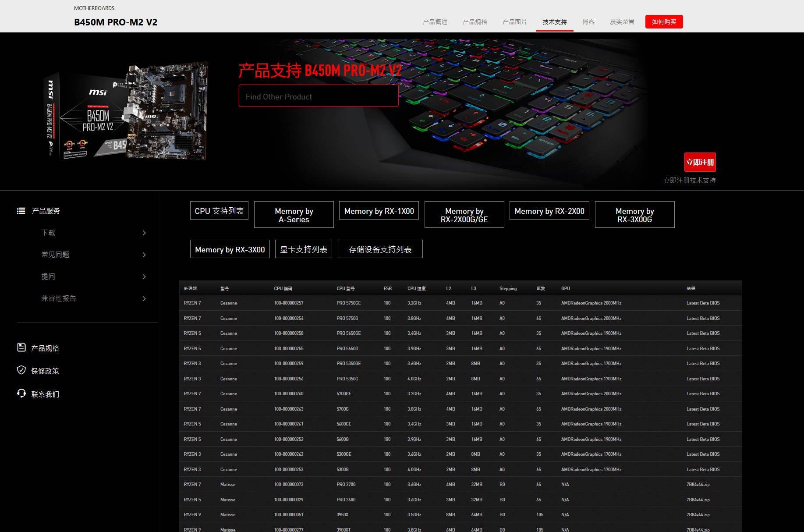Click the 提问 sidebar item

pos(48,277)
